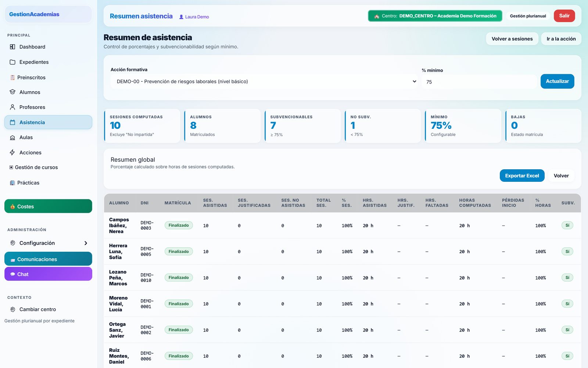This screenshot has width=588, height=368.
Task: Click the Comunicaciones mail icon
Action: (x=12, y=259)
